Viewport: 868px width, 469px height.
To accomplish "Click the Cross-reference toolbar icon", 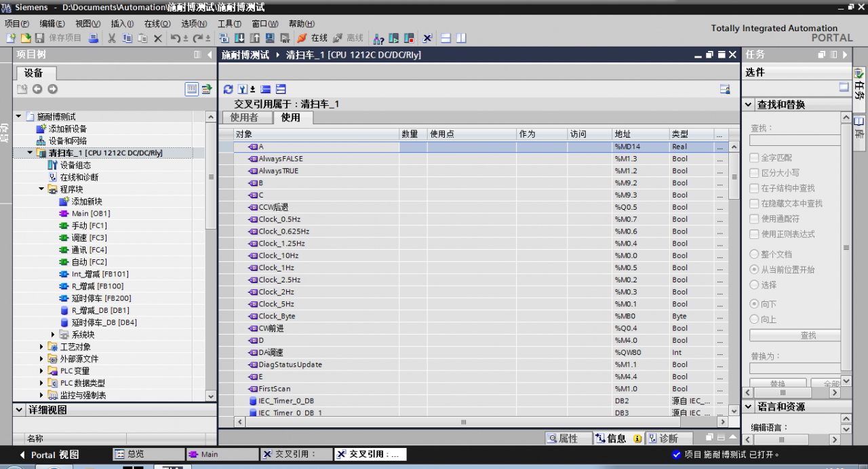I will pyautogui.click(x=428, y=38).
